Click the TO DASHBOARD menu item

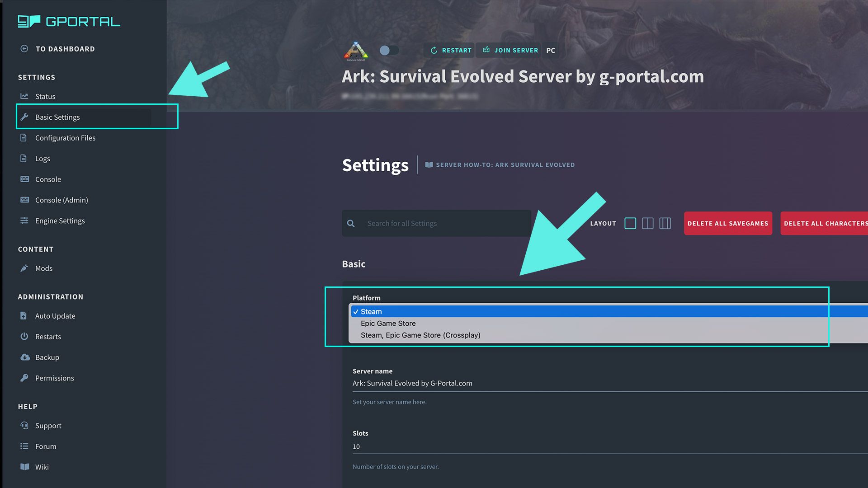[x=65, y=48]
